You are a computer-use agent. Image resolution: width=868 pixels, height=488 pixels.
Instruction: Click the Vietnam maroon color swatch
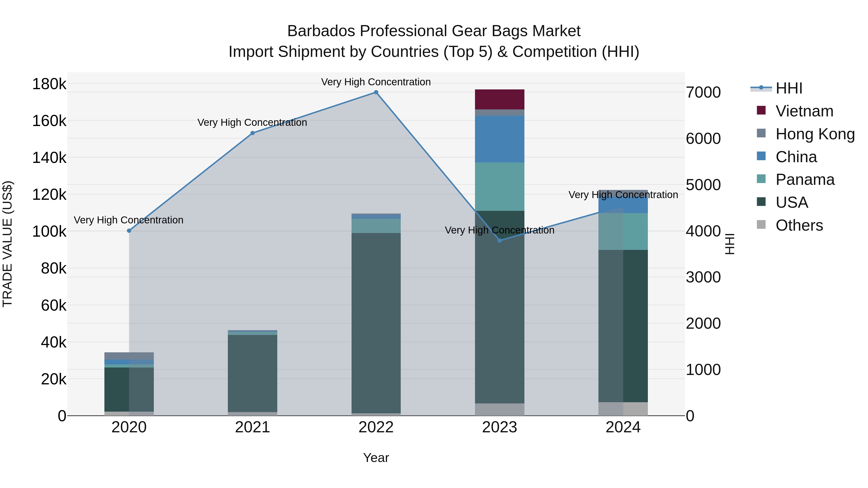pyautogui.click(x=761, y=110)
